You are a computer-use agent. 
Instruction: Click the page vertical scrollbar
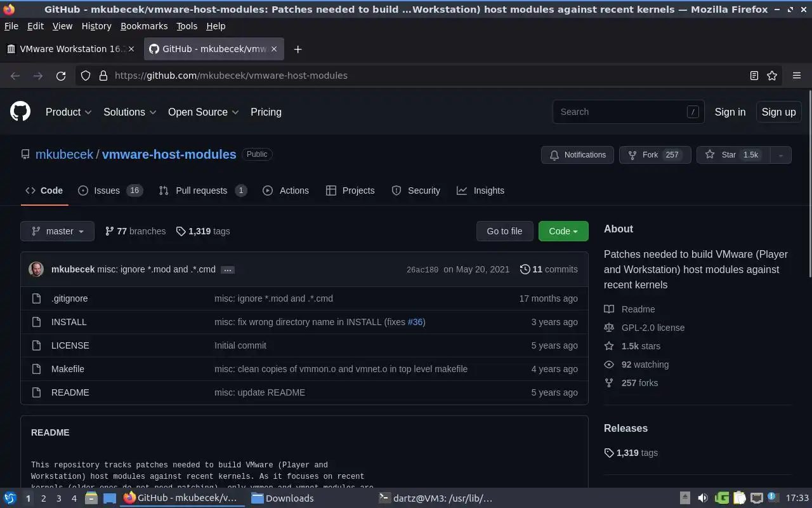click(809, 184)
